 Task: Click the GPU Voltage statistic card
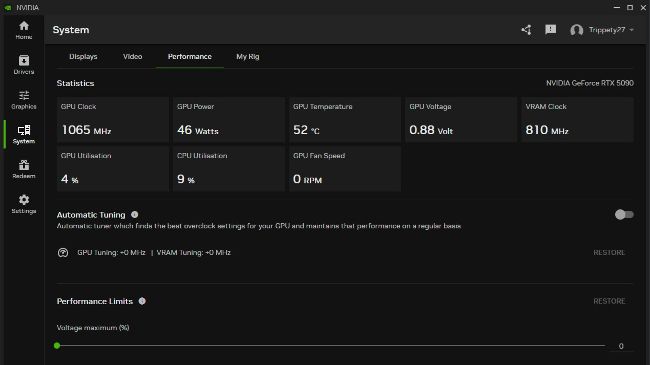461,120
